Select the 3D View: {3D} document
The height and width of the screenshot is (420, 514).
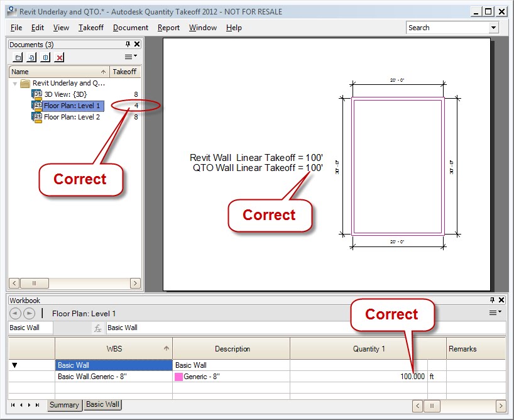(65, 94)
